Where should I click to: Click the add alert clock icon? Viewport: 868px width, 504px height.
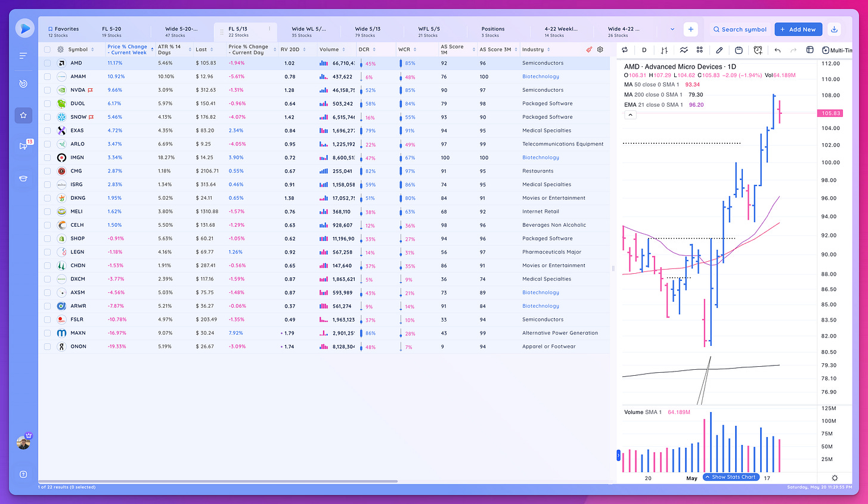(758, 50)
